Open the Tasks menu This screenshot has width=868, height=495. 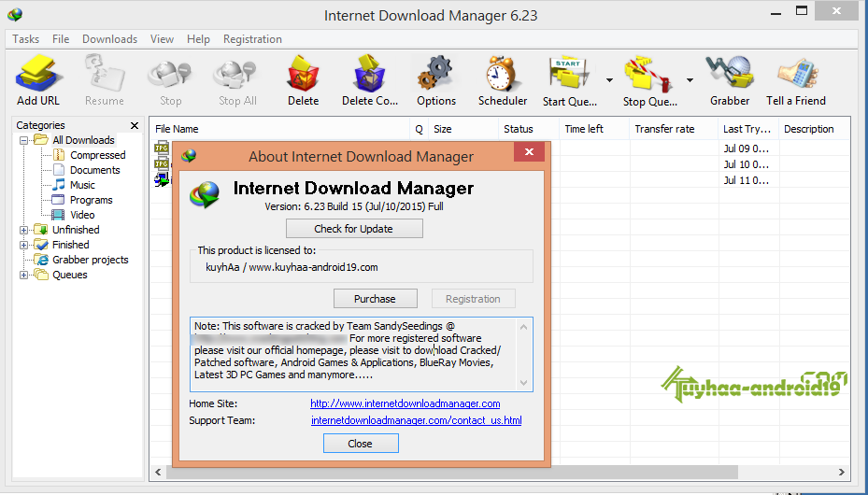tap(25, 38)
